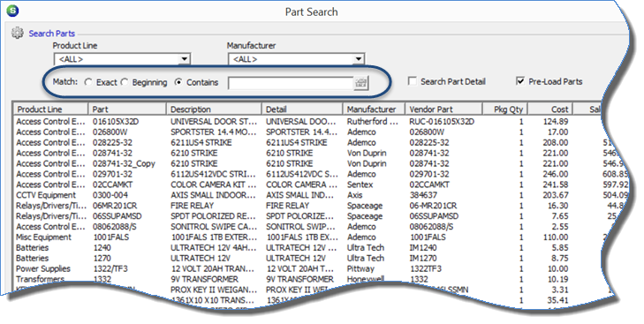Screen dimensions: 644x324
Task: Sort by the Part column header
Action: point(127,109)
